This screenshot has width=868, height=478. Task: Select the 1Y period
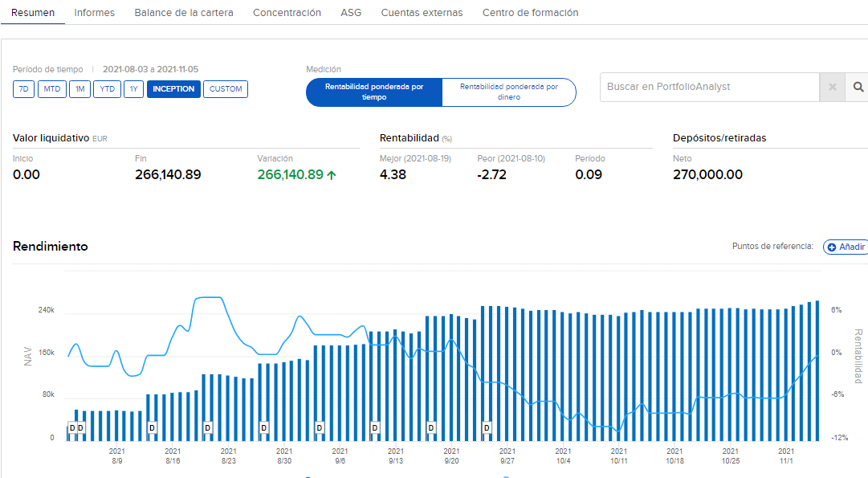pos(133,89)
